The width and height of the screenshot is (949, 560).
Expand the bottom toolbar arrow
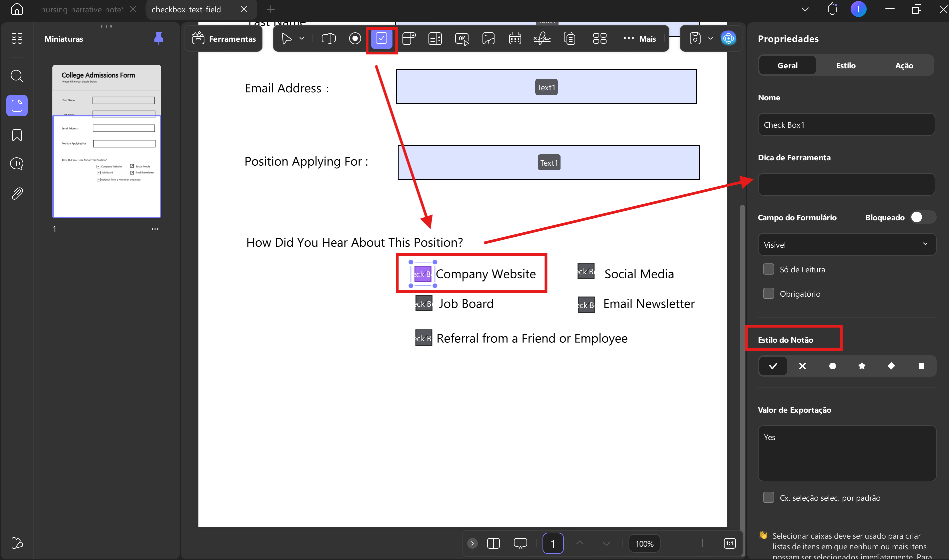point(472,543)
